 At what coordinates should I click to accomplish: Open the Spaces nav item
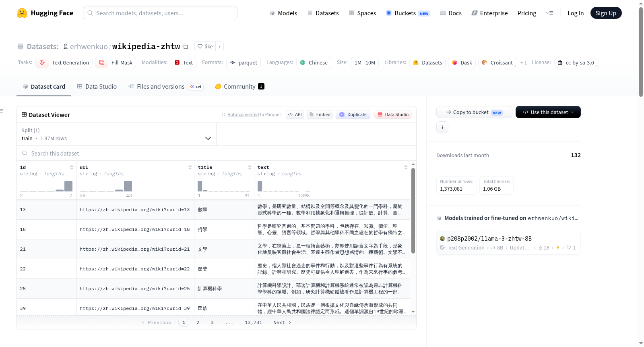click(362, 13)
